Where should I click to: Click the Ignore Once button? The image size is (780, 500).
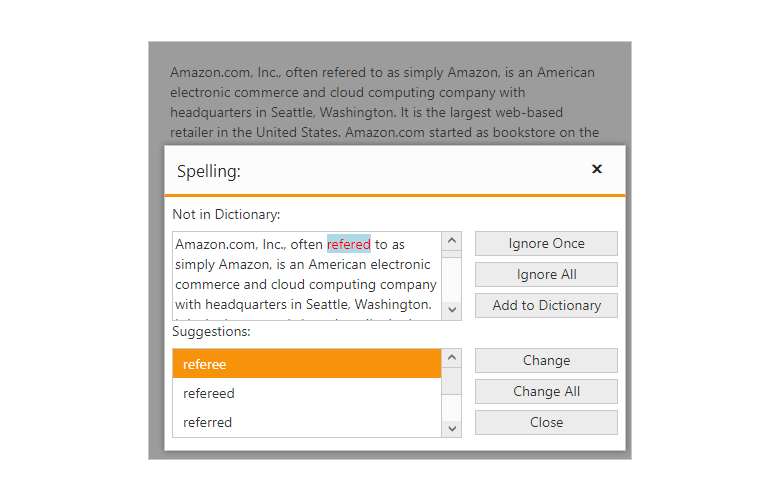[x=546, y=243]
